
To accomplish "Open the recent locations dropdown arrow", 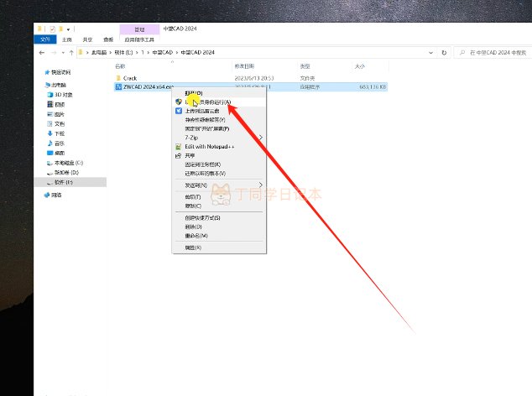I will pos(63,53).
